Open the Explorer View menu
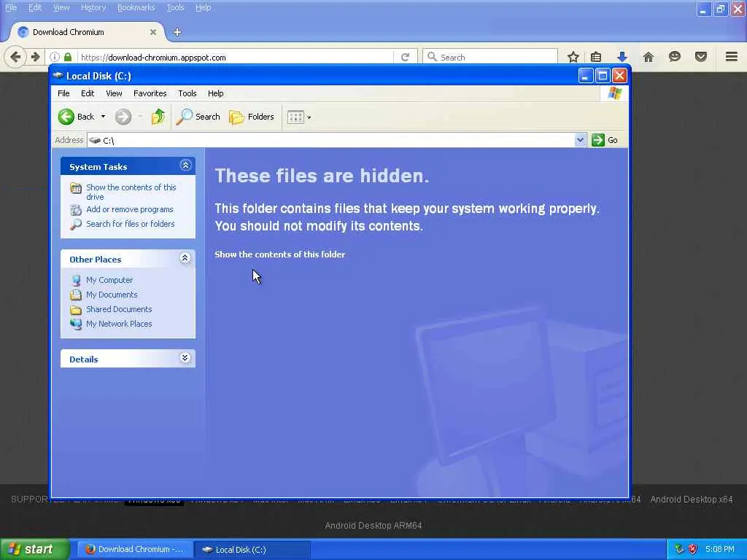Image resolution: width=747 pixels, height=560 pixels. (x=114, y=93)
